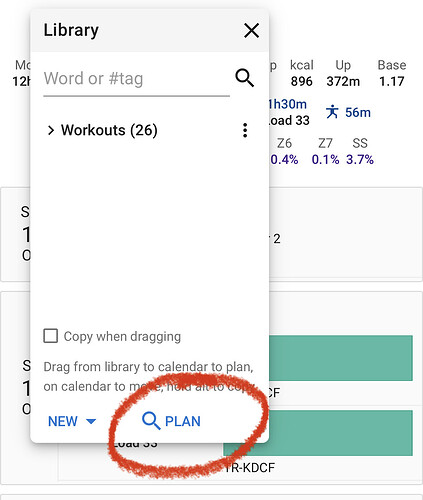Screen dimensions: 423x500
Task: Click the Library panel title
Action: (x=71, y=31)
